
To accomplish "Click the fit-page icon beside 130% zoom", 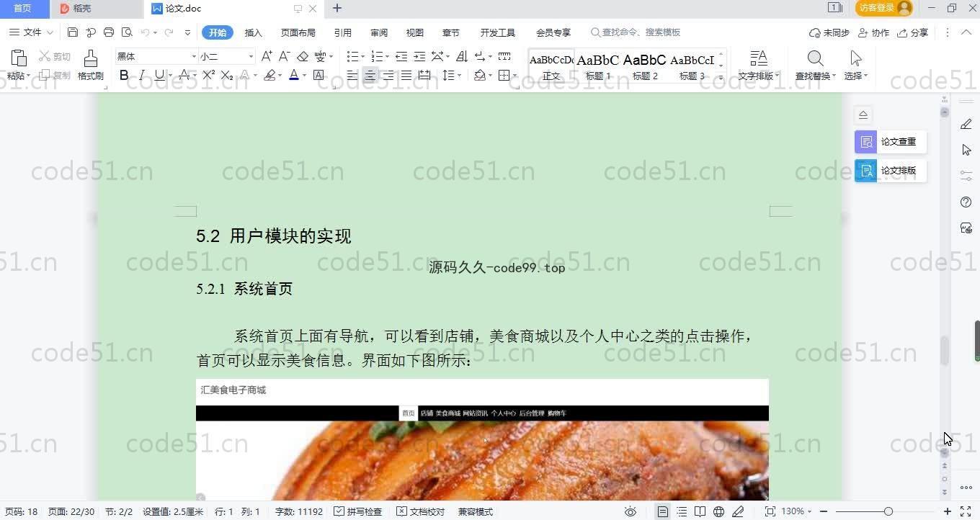I will (x=770, y=511).
